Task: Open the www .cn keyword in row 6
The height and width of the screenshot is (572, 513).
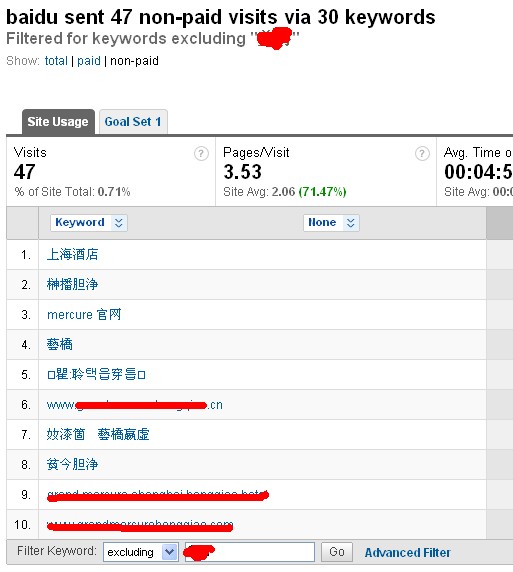Action: coord(135,405)
